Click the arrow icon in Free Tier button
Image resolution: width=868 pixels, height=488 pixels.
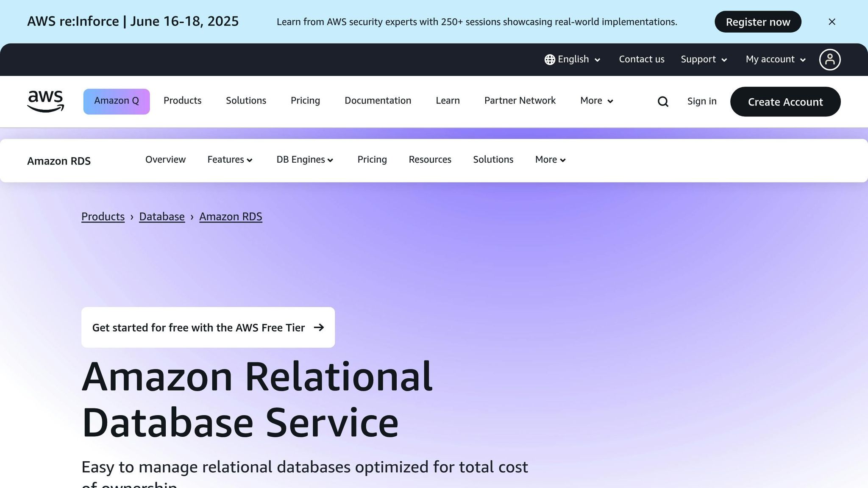[319, 327]
